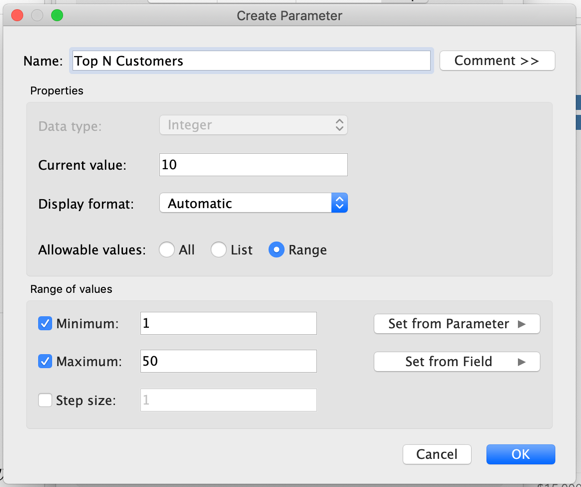The width and height of the screenshot is (581, 487).
Task: Select the List allowable values option
Action: pyautogui.click(x=218, y=249)
